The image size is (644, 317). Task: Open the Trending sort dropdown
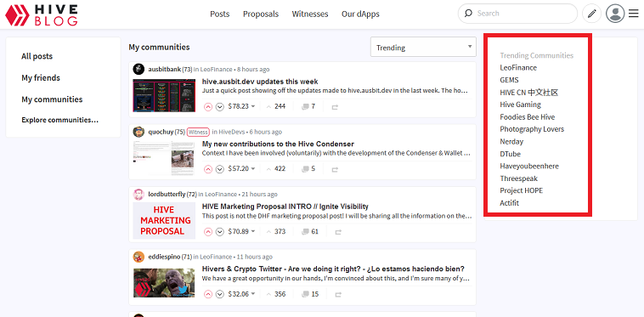coord(423,48)
